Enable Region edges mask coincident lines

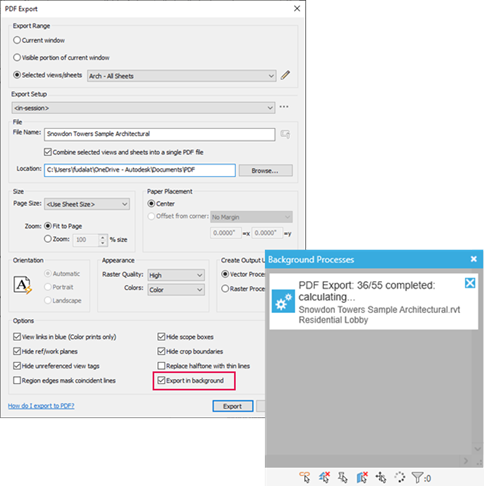[17, 380]
